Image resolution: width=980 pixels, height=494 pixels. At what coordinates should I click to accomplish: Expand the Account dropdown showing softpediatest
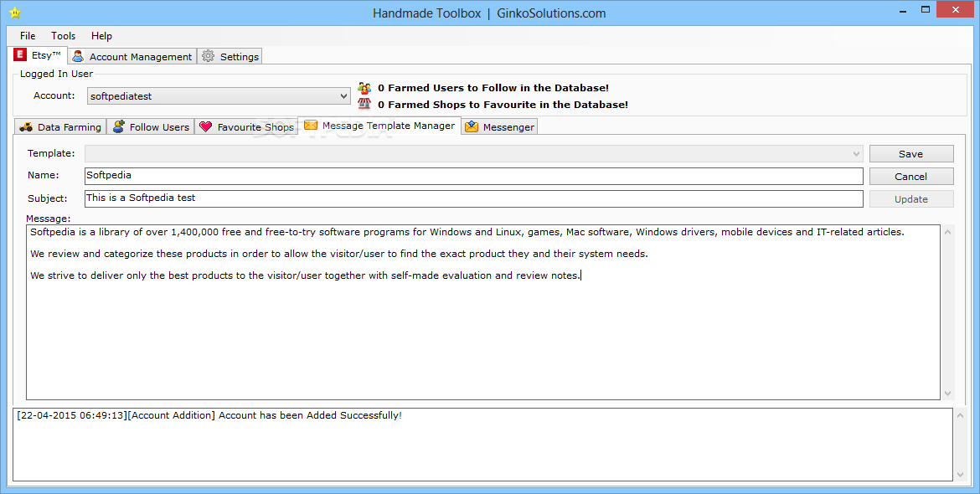pos(219,96)
